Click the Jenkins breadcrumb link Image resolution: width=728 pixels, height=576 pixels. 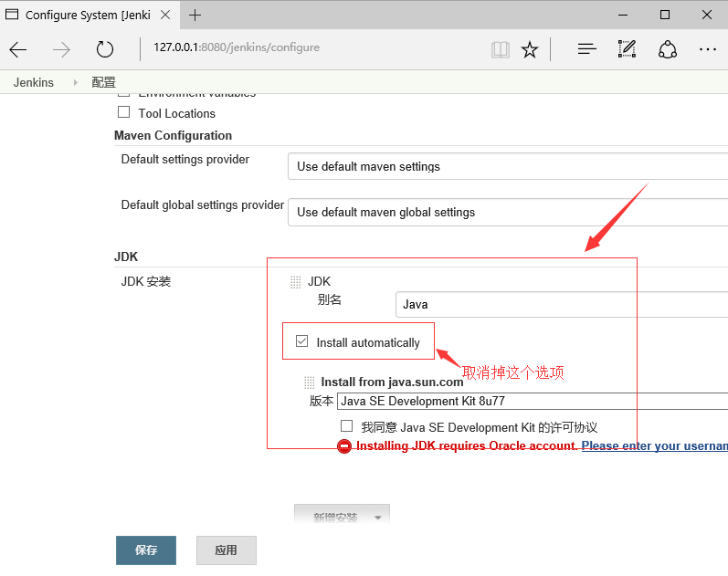point(34,82)
